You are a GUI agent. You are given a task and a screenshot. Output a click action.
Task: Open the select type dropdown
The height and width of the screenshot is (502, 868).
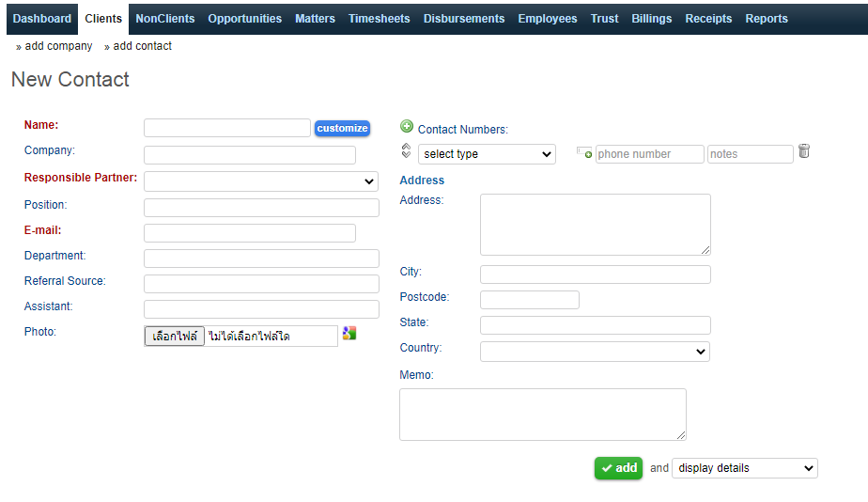(x=487, y=154)
